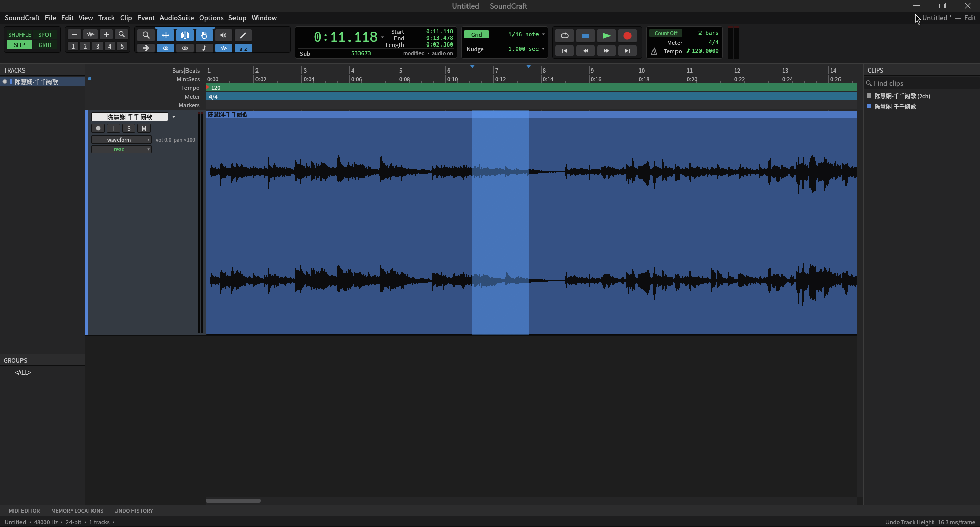Click the Find clips search field
Image resolution: width=980 pixels, height=527 pixels.
pyautogui.click(x=922, y=83)
